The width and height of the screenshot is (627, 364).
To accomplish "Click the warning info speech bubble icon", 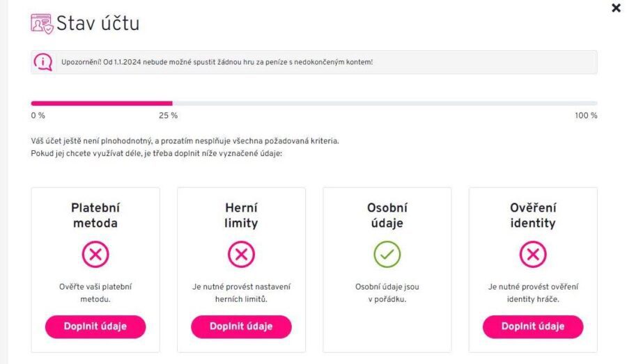I will pyautogui.click(x=42, y=62).
